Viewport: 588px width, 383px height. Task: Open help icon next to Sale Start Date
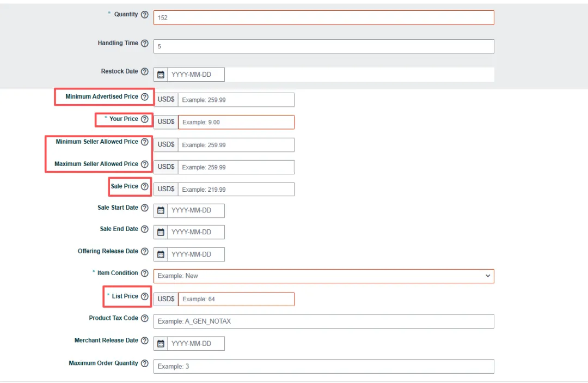pyautogui.click(x=145, y=208)
